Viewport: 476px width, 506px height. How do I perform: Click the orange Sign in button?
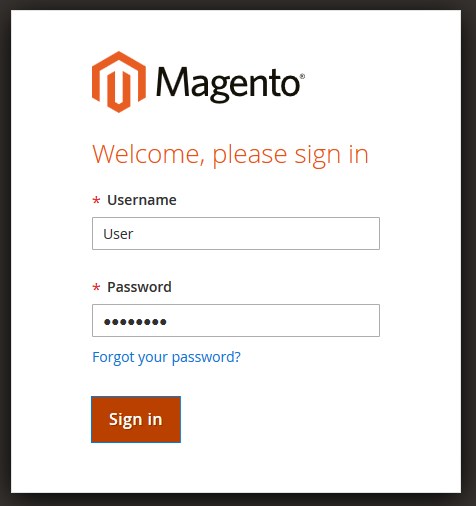coord(136,419)
